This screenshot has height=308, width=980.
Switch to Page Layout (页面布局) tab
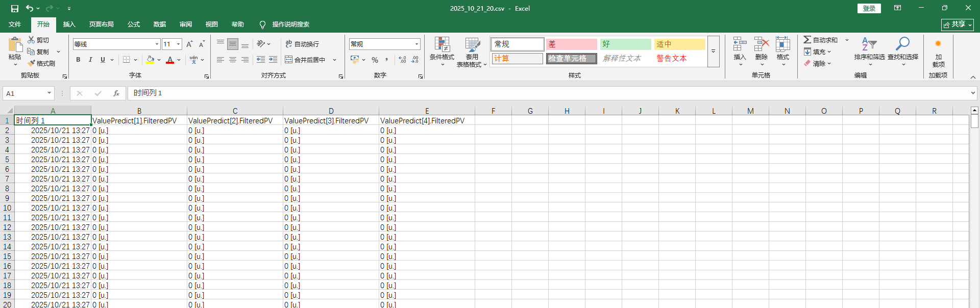point(101,24)
